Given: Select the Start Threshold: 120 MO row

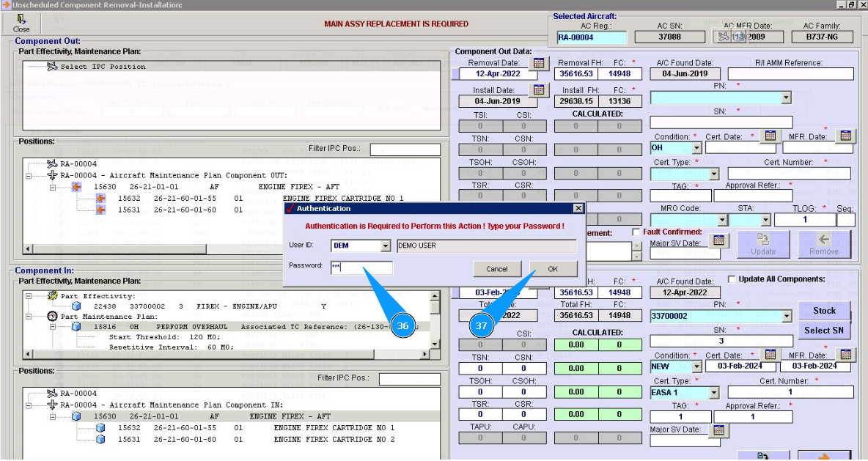Looking at the screenshot, I should tap(164, 337).
